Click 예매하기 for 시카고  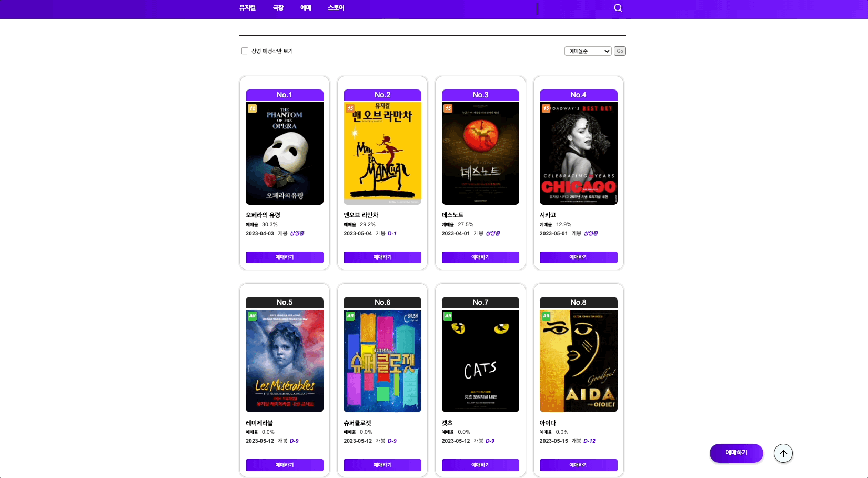[x=578, y=257]
